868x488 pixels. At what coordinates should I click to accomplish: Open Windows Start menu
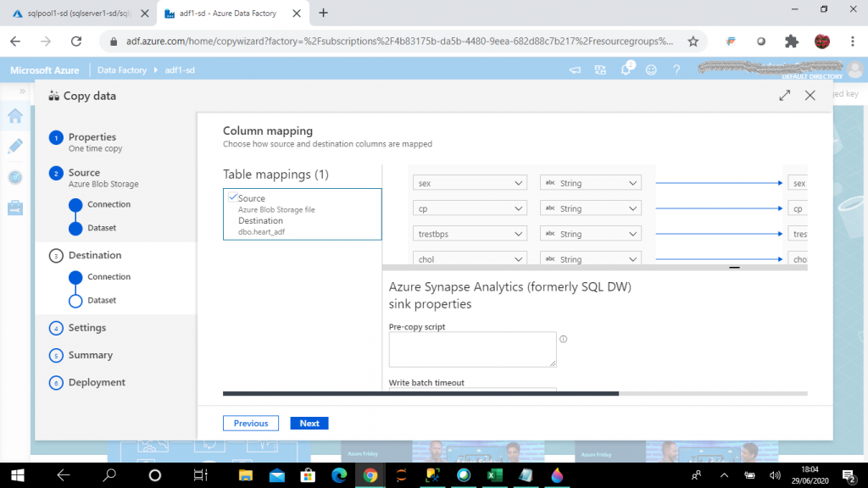pos(18,475)
